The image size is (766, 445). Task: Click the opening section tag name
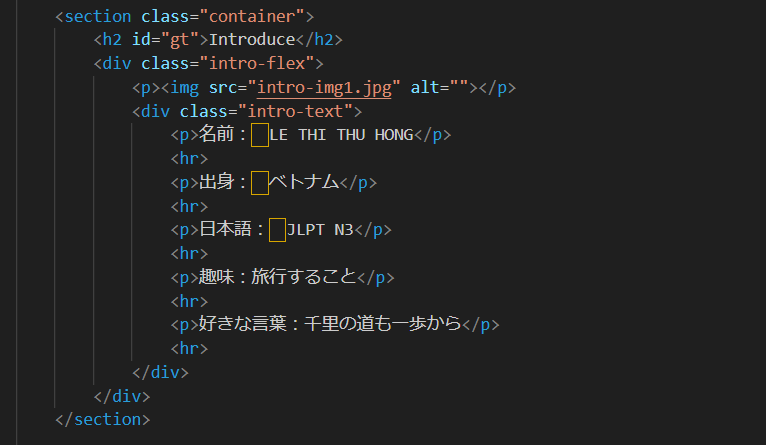pos(98,17)
